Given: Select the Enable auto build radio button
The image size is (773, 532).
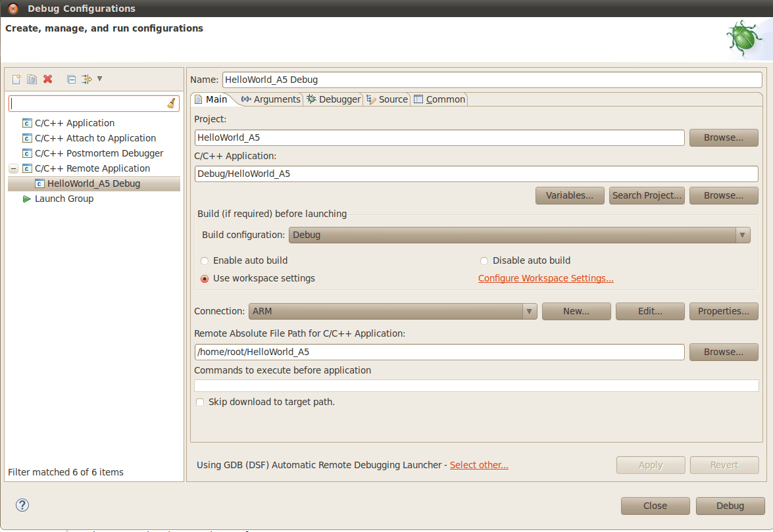Looking at the screenshot, I should pos(205,261).
